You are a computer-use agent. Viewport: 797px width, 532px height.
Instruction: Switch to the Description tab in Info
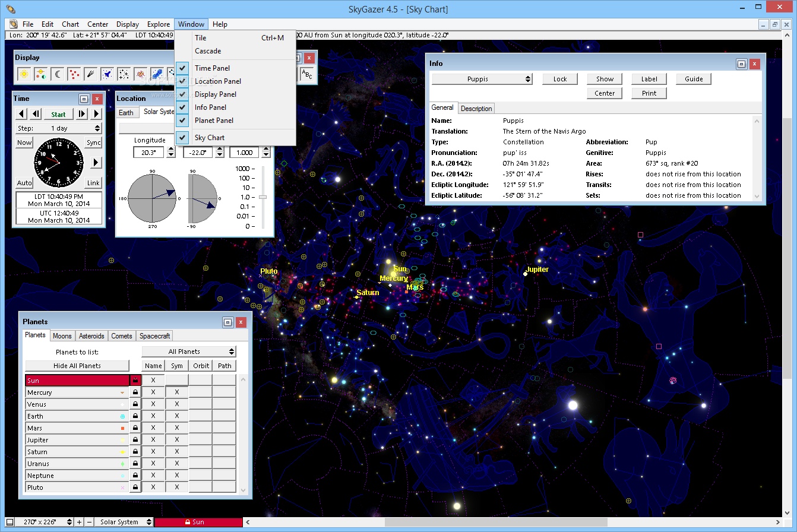point(476,109)
